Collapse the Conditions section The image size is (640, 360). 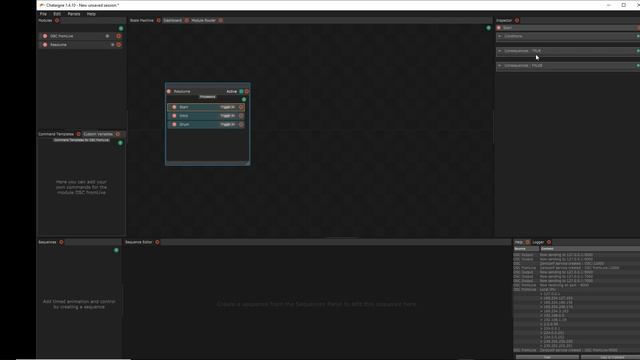point(500,36)
